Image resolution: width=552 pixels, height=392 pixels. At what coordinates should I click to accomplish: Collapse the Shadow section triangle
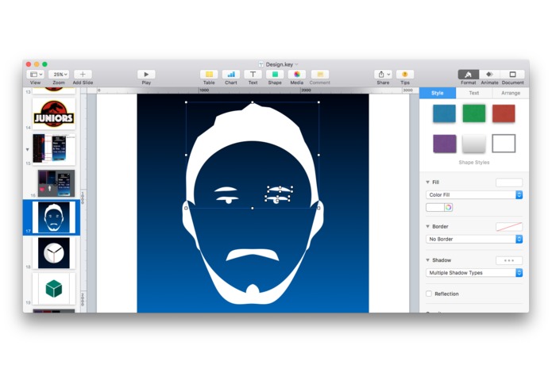[x=428, y=260]
